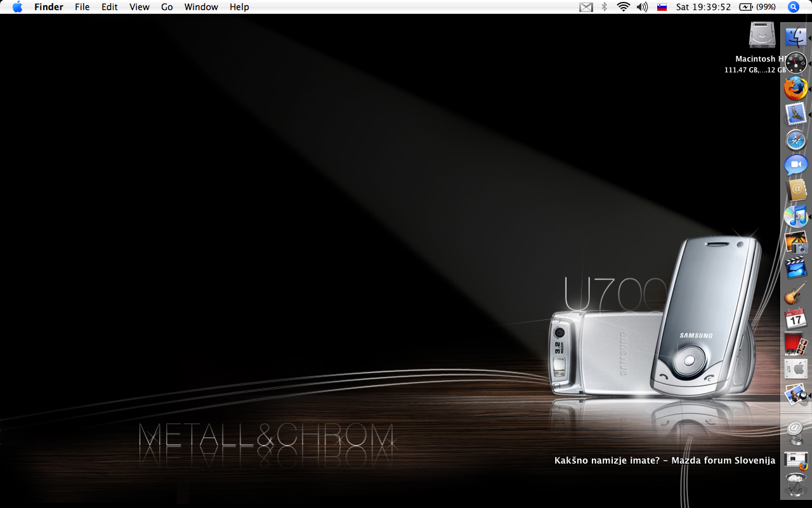This screenshot has width=812, height=508.
Task: Launch Safari compass icon
Action: (x=796, y=140)
